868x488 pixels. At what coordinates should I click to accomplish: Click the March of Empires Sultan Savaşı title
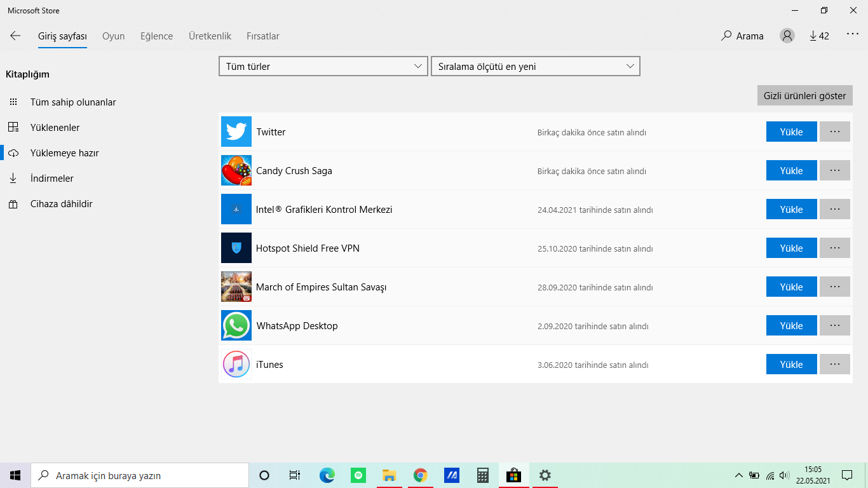coord(322,287)
